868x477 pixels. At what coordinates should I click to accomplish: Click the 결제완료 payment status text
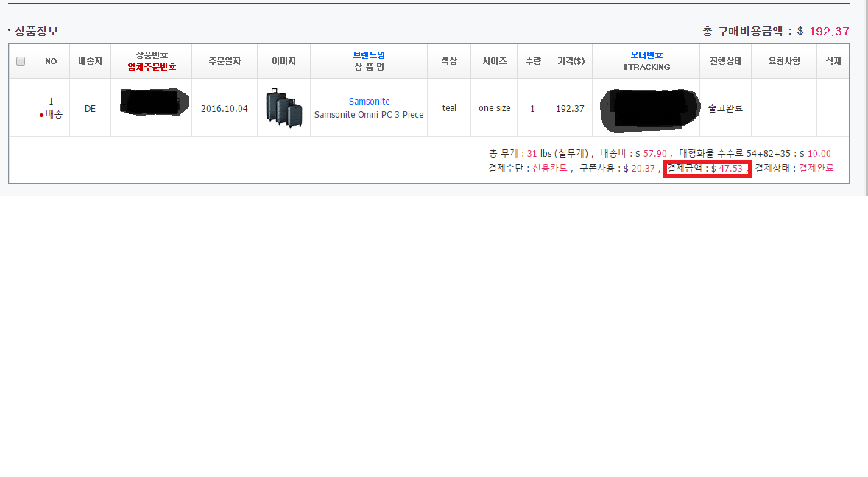click(816, 169)
